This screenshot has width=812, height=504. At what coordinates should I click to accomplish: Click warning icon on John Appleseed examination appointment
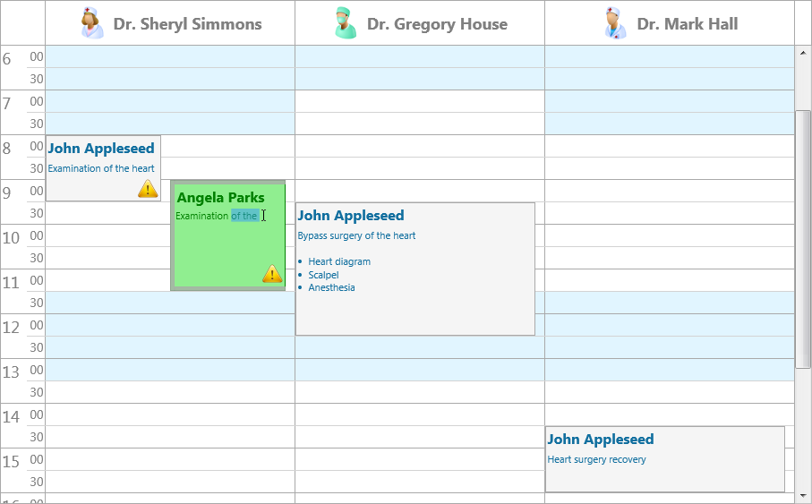click(x=148, y=189)
